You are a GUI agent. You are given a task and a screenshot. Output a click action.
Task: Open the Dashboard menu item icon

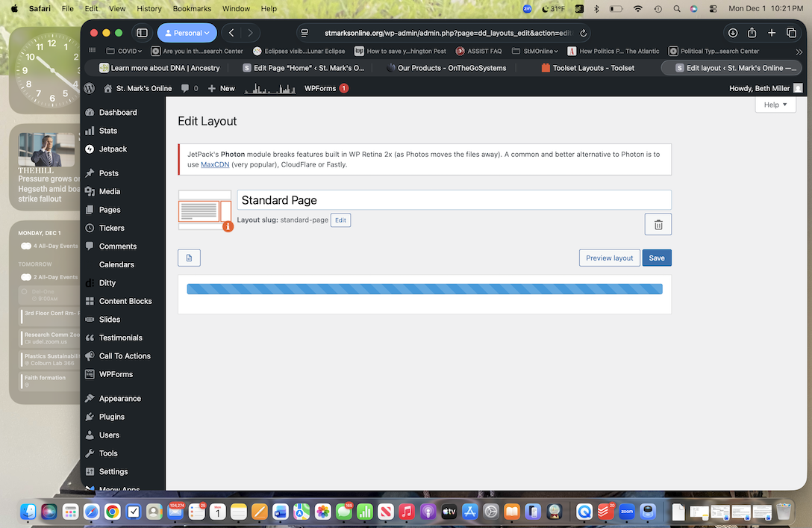(x=90, y=113)
